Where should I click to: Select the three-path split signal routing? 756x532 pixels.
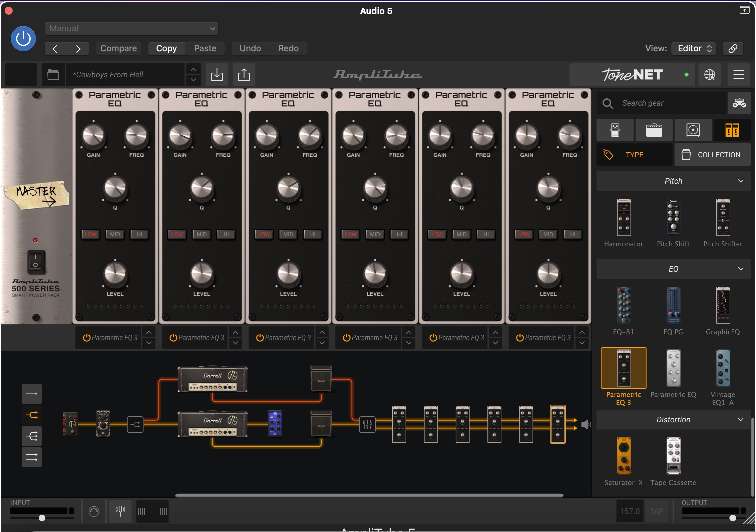tap(32, 436)
